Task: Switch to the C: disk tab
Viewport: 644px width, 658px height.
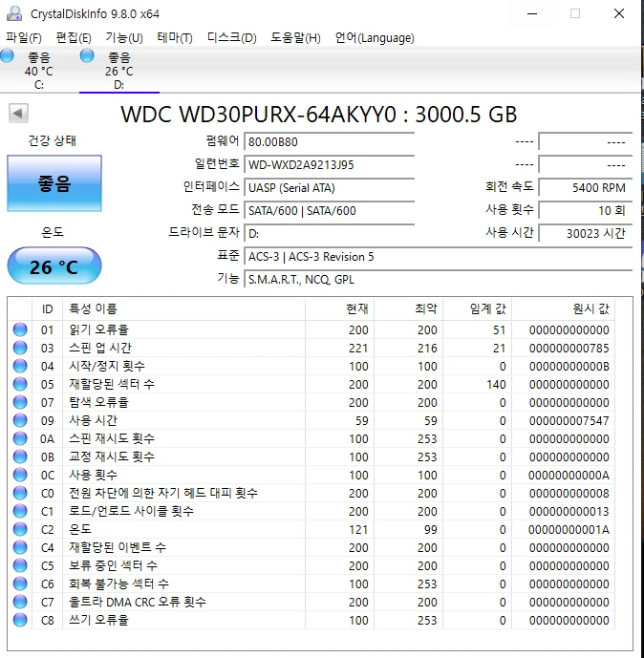Action: (39, 70)
